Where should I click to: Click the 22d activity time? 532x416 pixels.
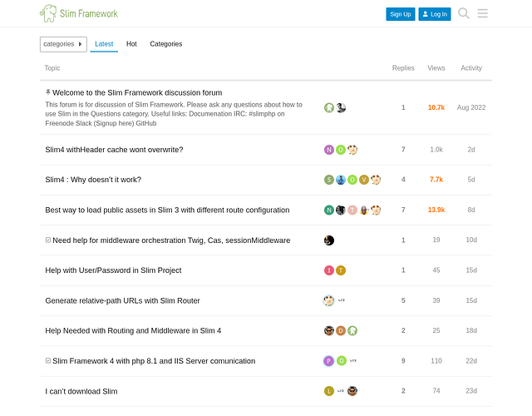pos(471,361)
